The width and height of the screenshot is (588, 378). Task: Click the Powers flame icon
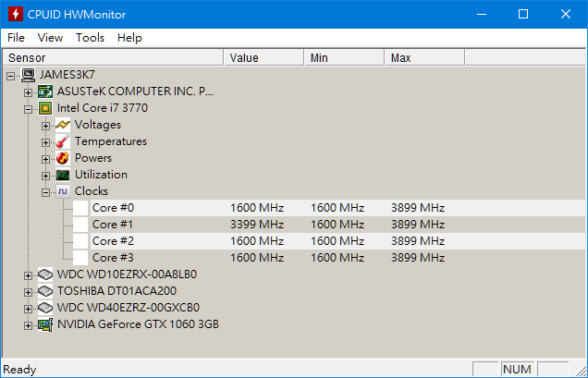(63, 158)
